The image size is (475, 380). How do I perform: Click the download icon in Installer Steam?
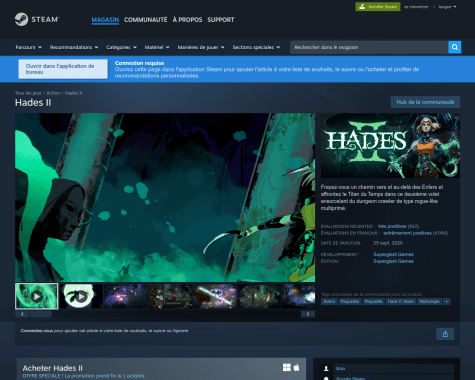(x=362, y=7)
